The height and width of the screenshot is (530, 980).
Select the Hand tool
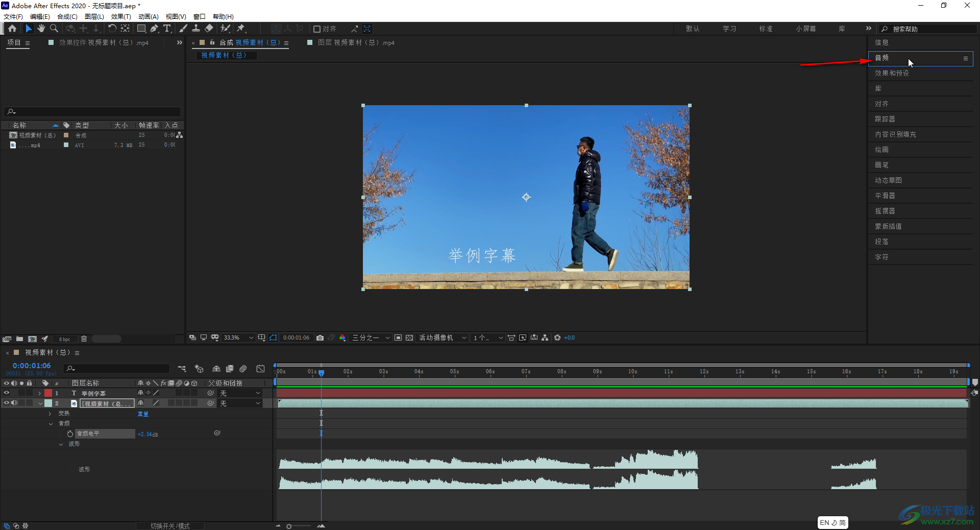click(x=41, y=29)
